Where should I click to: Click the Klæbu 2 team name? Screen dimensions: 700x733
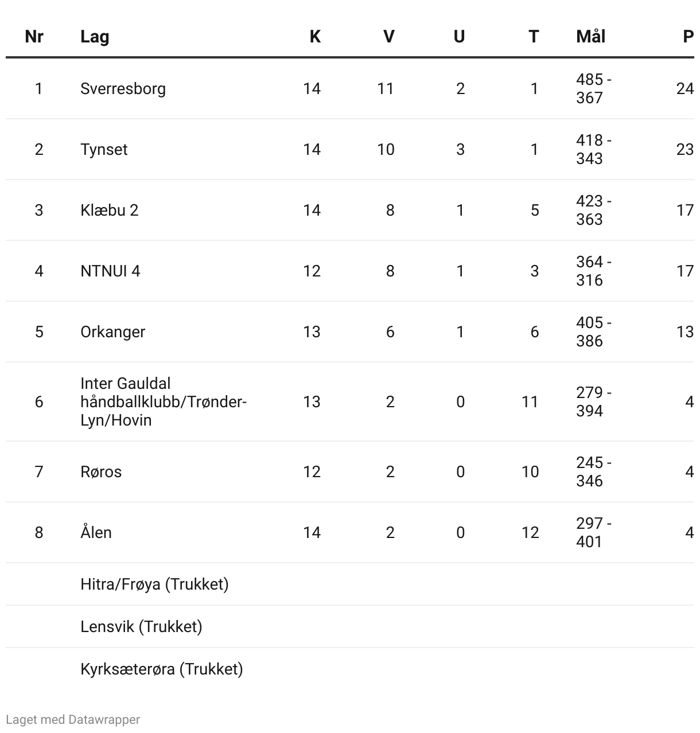pos(109,210)
